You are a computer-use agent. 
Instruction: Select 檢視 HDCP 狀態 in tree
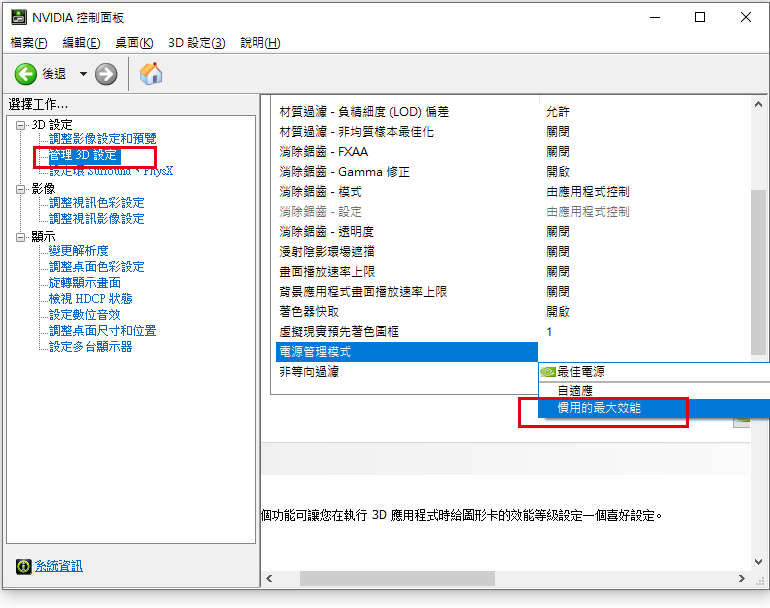[x=91, y=299]
